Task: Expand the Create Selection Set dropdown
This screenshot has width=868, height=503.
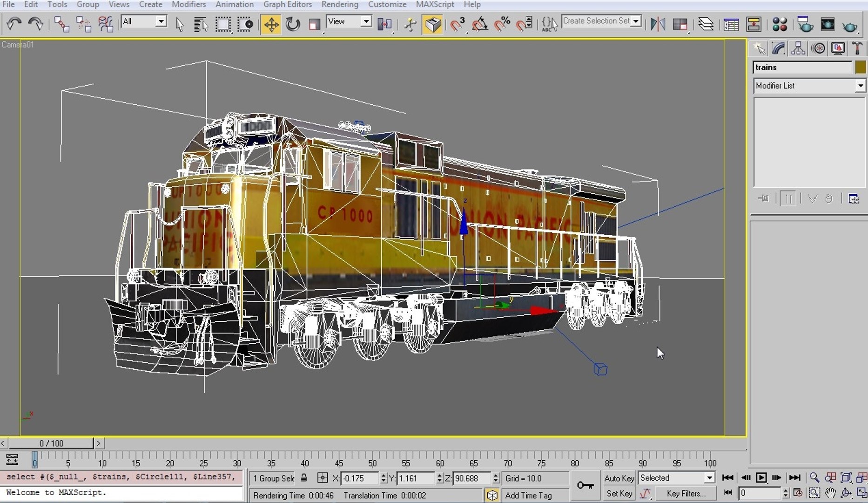Action: [636, 21]
